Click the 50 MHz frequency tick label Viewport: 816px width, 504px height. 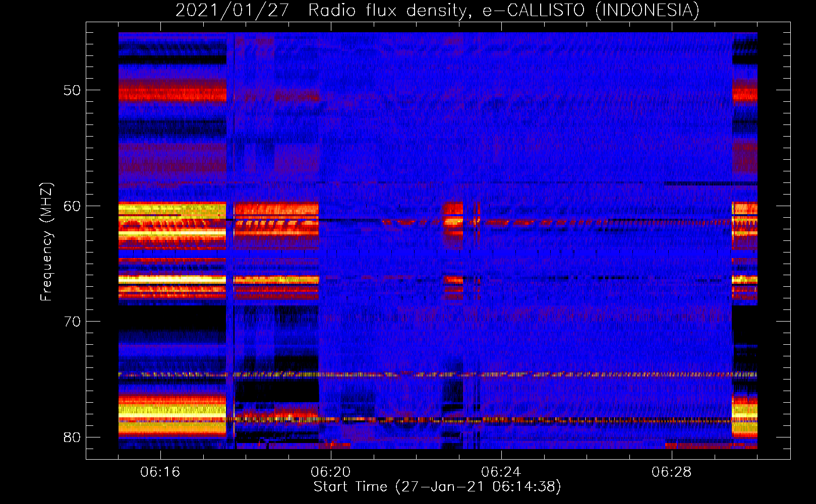point(72,90)
